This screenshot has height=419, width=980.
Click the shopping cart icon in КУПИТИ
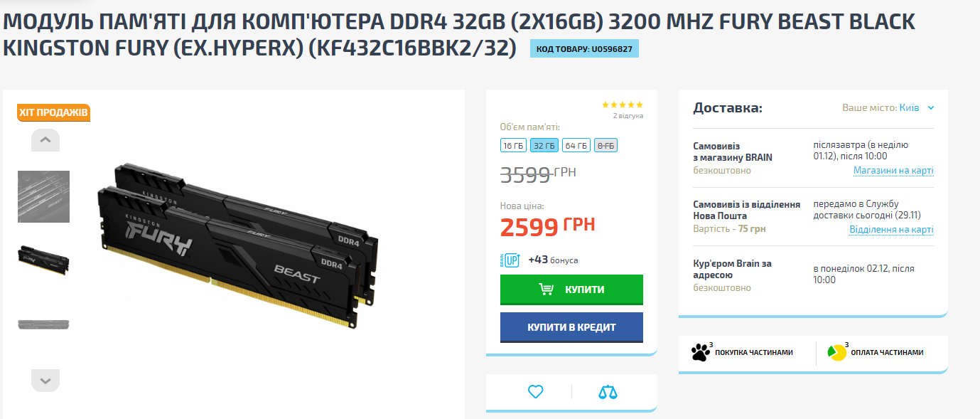pos(546,290)
